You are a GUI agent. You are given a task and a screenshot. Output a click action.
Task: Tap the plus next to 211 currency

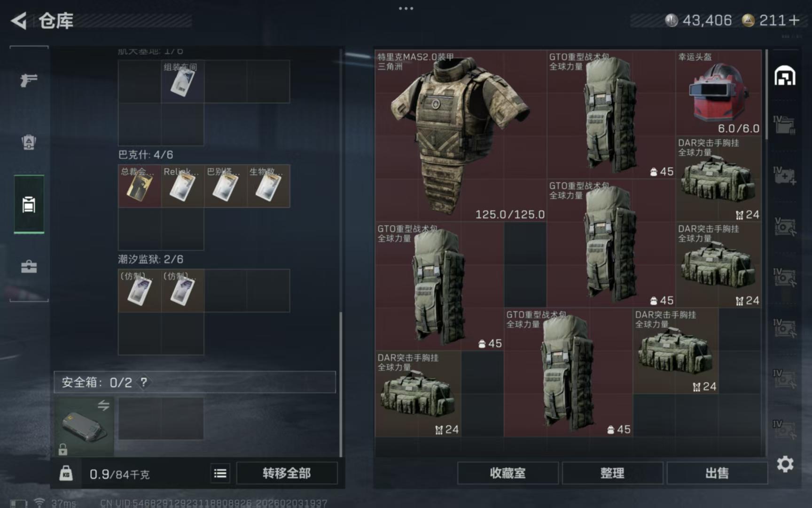794,20
